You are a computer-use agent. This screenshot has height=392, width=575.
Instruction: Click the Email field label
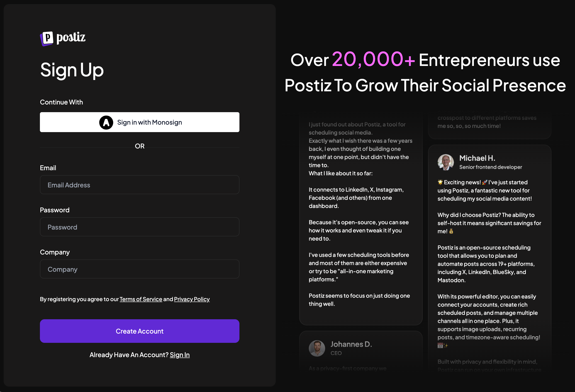pos(48,168)
